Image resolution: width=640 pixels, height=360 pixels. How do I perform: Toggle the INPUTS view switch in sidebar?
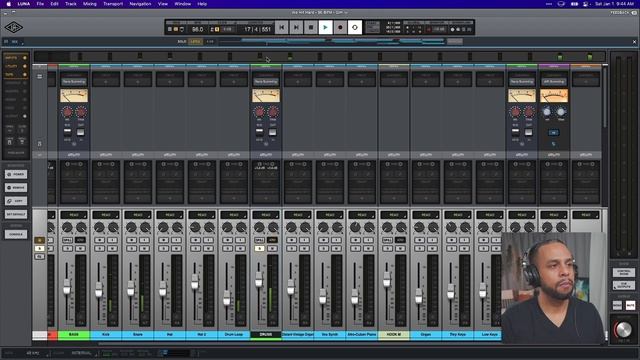coord(24,58)
